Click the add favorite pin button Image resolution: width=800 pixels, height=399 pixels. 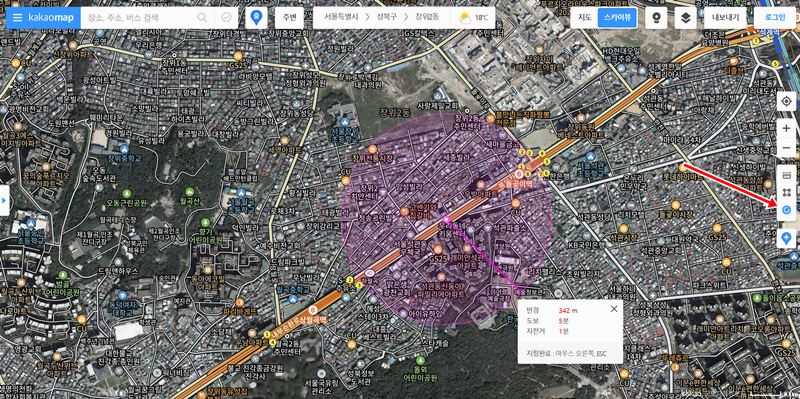pyautogui.click(x=786, y=238)
